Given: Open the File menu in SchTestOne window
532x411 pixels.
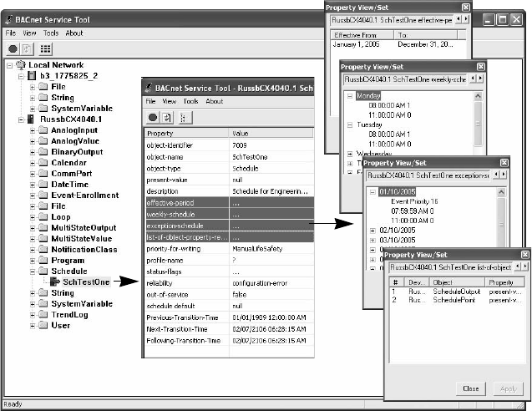Looking at the screenshot, I should pyautogui.click(x=150, y=101).
